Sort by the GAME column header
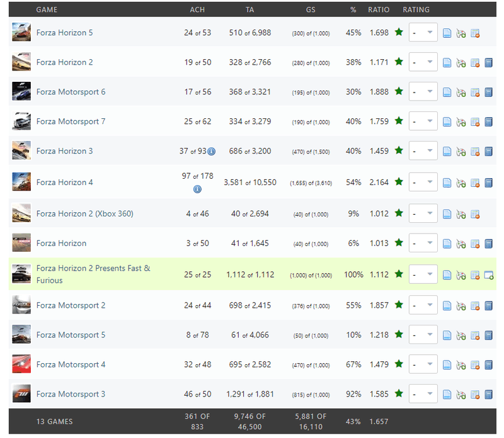This screenshot has width=504, height=438. pos(47,9)
